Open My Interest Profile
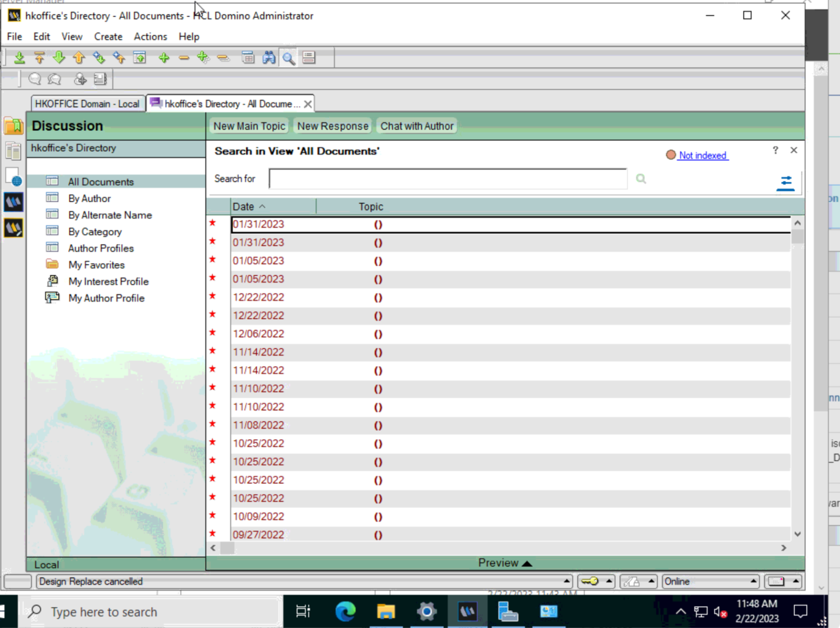Image resolution: width=840 pixels, height=628 pixels. (108, 281)
